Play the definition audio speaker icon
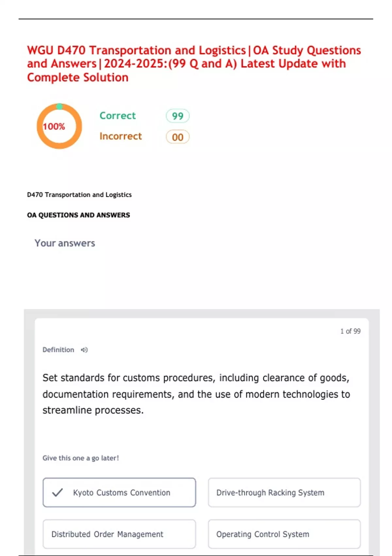 point(84,350)
